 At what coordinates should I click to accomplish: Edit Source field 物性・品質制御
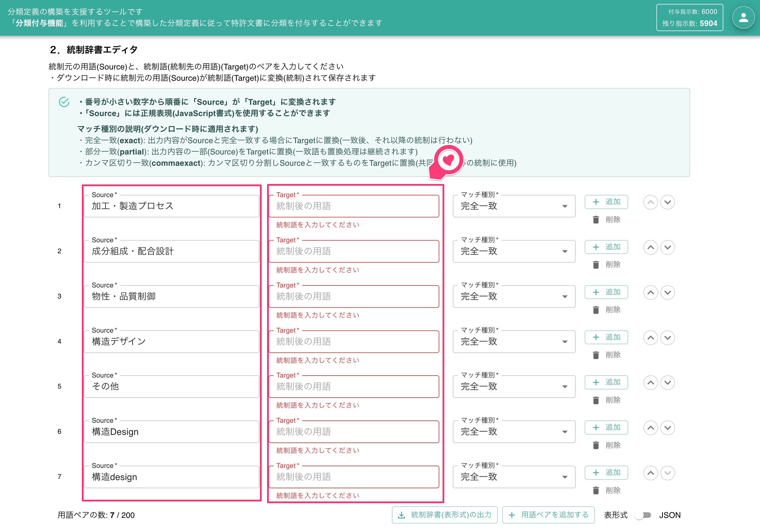point(171,296)
